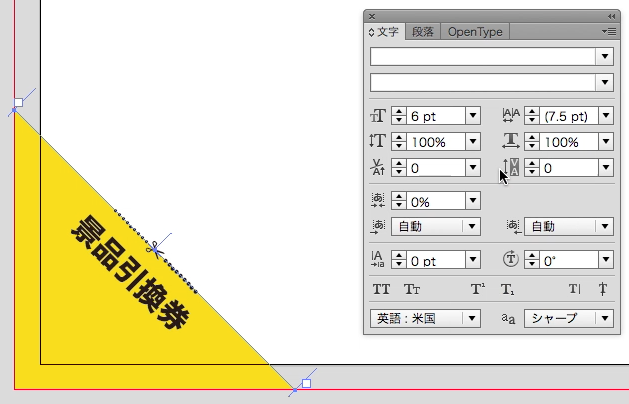Click the character rotation icon
Viewport: 629px width, 404px height.
[511, 259]
